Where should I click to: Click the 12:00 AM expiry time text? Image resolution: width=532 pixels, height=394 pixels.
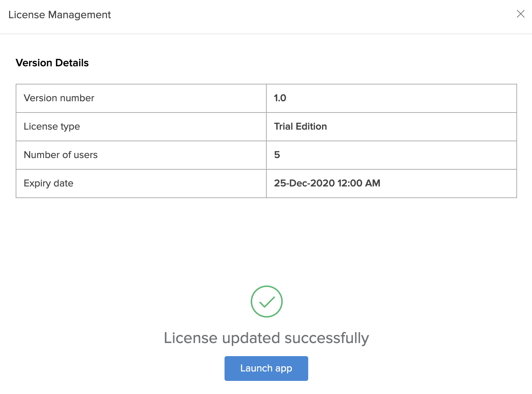tap(359, 183)
